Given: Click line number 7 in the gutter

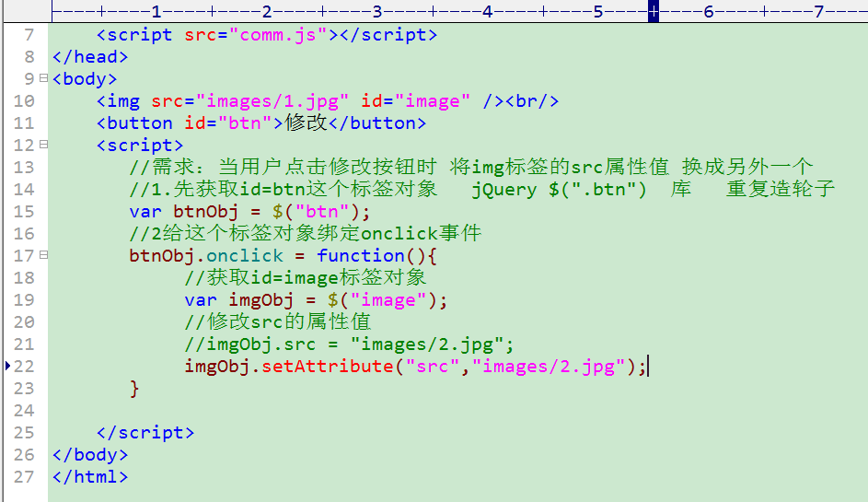Looking at the screenshot, I should [29, 35].
